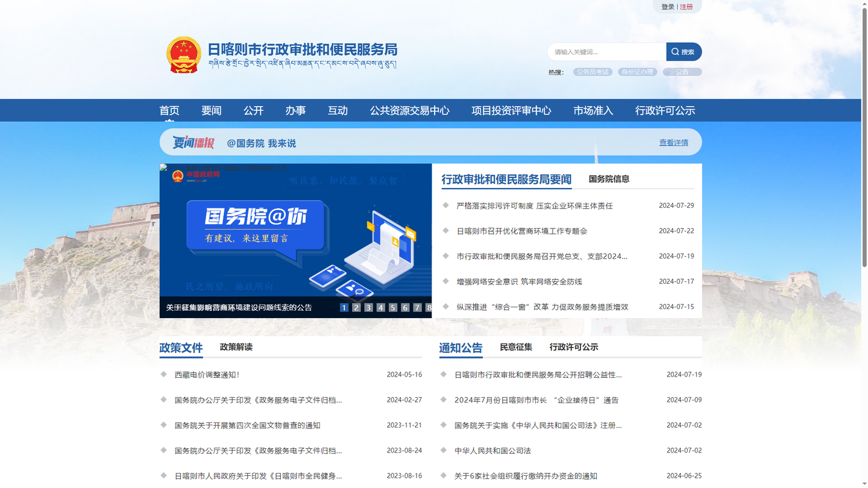Click date 2024-07-29 in news list
This screenshot has width=868, height=488.
tap(676, 205)
